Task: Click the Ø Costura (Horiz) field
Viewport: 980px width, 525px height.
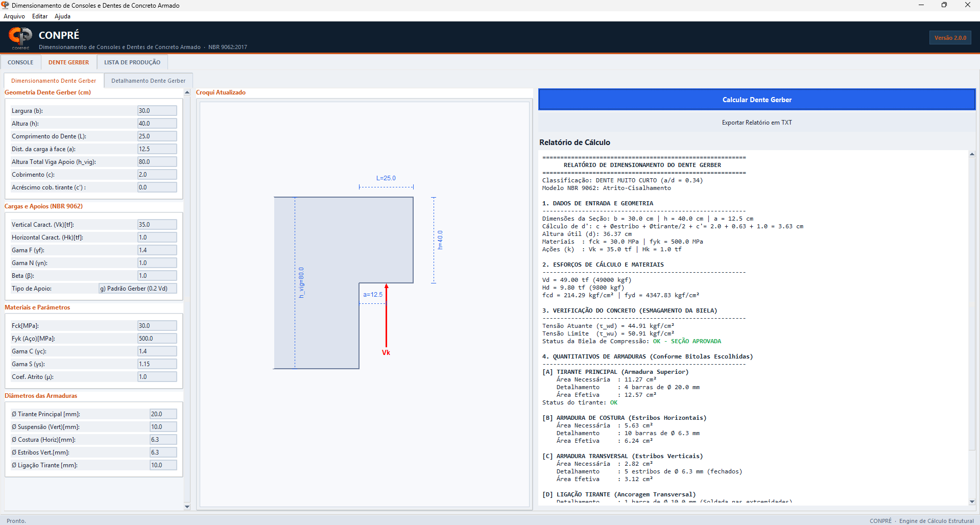Action: point(163,440)
